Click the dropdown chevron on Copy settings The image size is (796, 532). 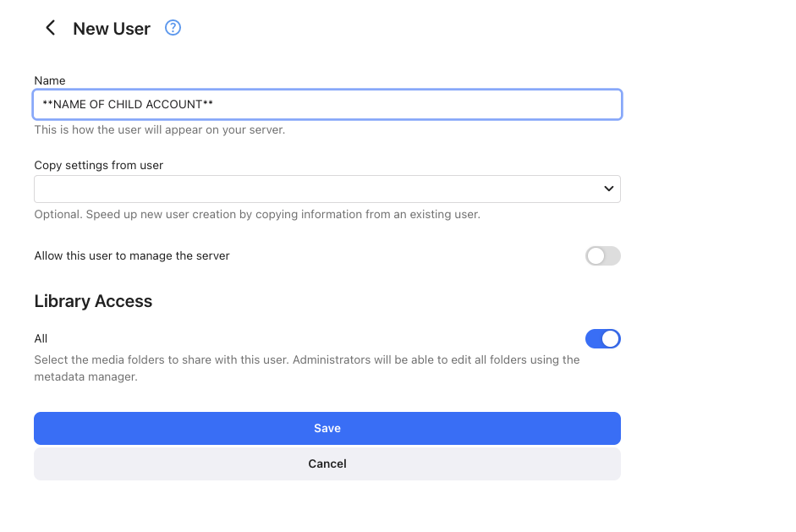(608, 189)
